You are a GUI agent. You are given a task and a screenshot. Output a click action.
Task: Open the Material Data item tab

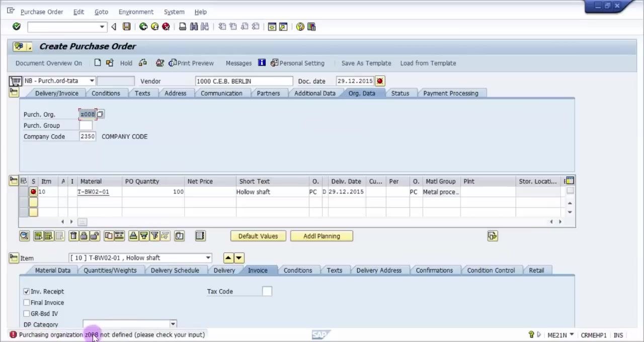(53, 270)
